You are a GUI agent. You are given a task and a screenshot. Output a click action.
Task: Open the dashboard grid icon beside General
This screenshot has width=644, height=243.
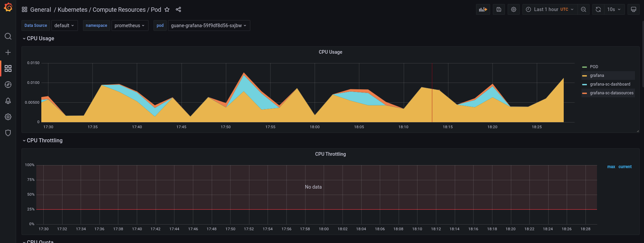tap(25, 9)
